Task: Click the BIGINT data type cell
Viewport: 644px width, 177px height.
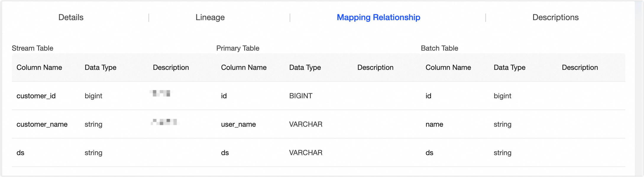Action: tap(301, 96)
